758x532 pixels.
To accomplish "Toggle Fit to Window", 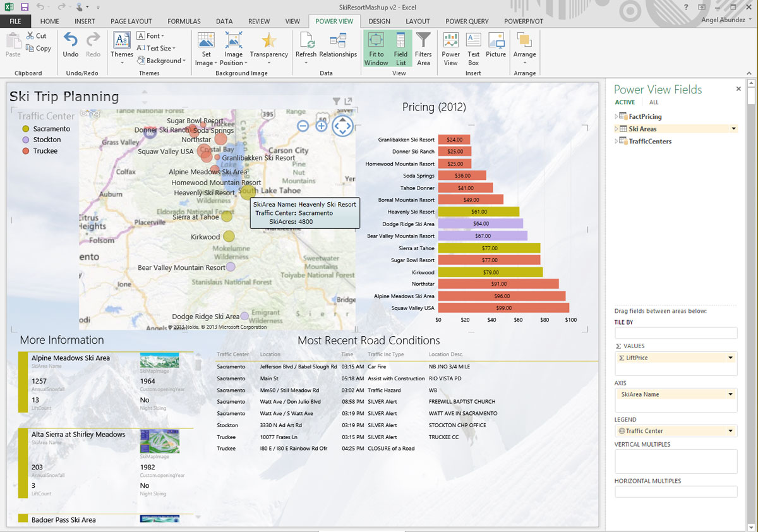I will coord(376,49).
